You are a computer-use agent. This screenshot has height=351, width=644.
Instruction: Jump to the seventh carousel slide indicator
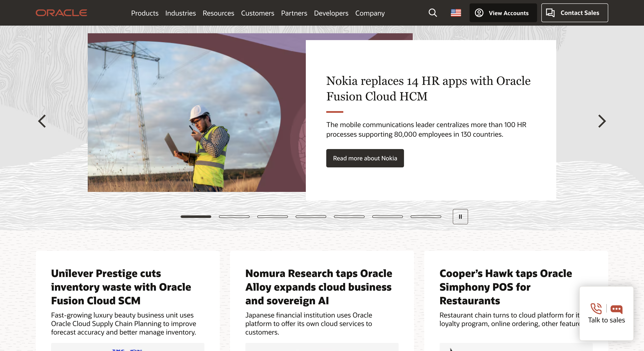(426, 217)
